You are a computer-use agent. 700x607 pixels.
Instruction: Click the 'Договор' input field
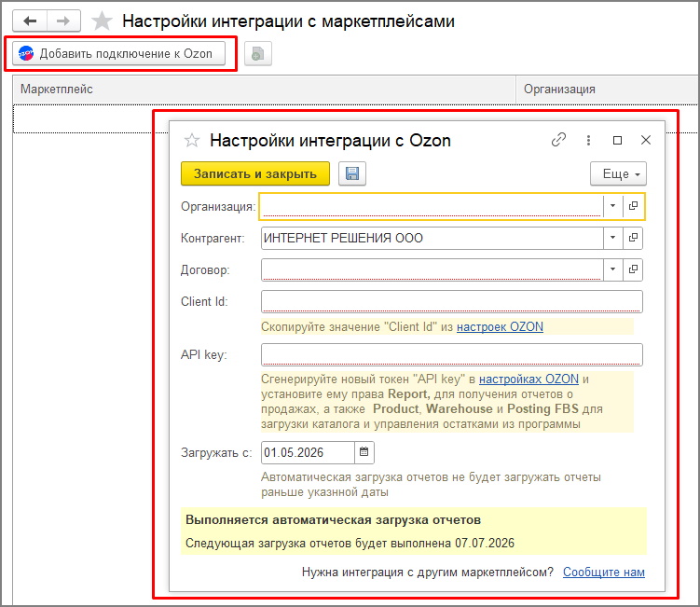point(432,269)
